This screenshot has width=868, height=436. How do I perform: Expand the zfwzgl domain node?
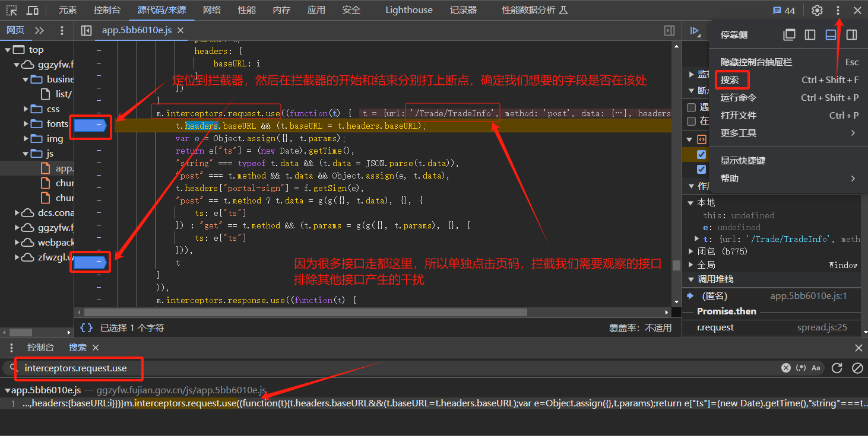pyautogui.click(x=17, y=257)
